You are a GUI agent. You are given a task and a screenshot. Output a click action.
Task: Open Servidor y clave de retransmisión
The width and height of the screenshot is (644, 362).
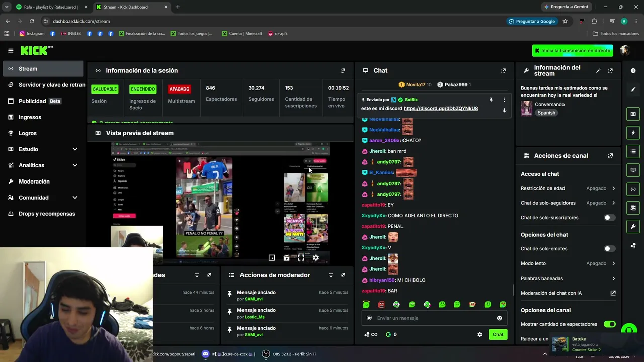point(46,85)
